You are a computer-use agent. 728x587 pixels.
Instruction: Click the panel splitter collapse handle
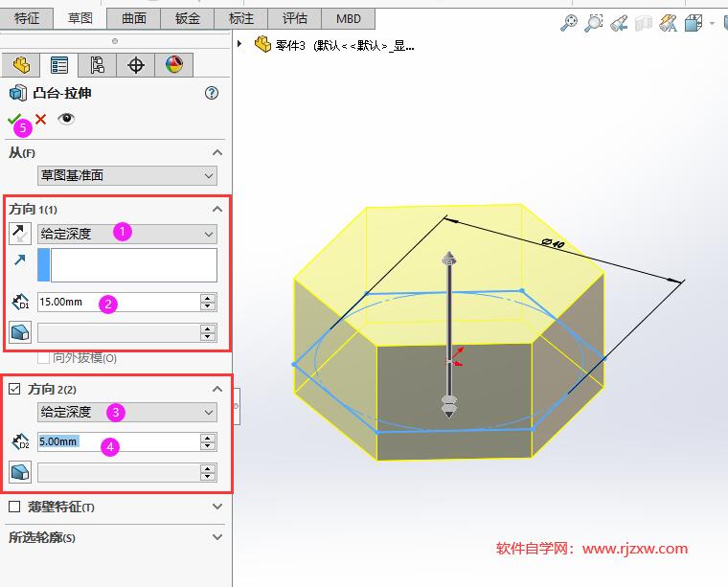pyautogui.click(x=237, y=406)
